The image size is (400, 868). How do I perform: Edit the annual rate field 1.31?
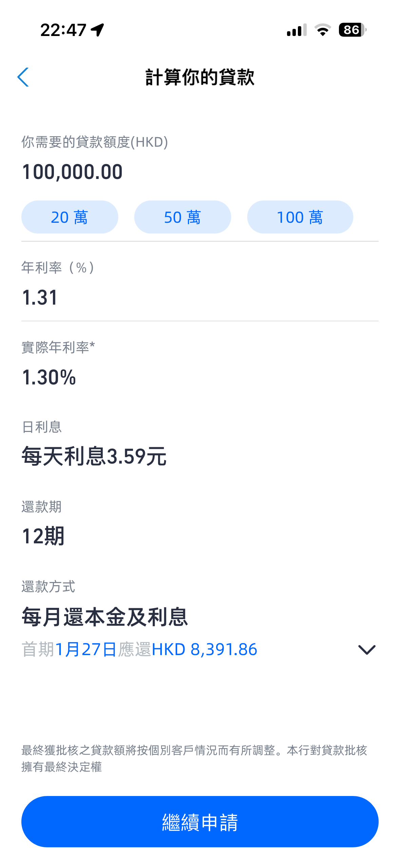pyautogui.click(x=200, y=297)
